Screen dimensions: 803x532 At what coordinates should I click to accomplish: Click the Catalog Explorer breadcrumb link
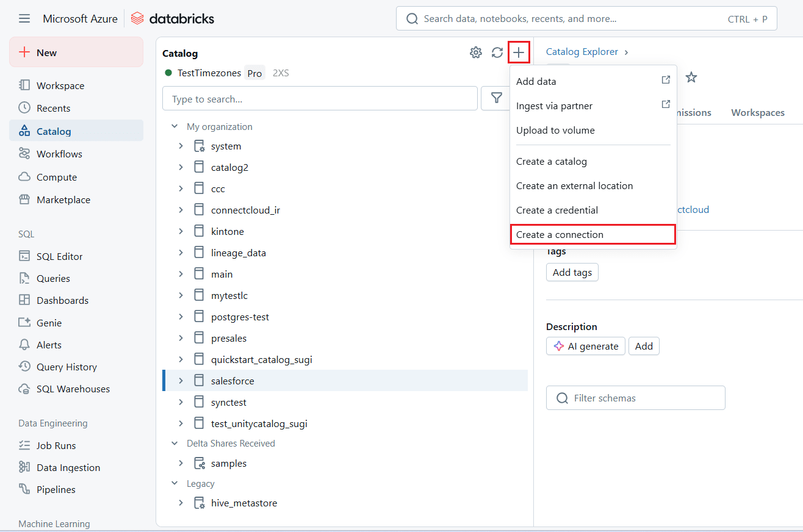[x=582, y=52]
